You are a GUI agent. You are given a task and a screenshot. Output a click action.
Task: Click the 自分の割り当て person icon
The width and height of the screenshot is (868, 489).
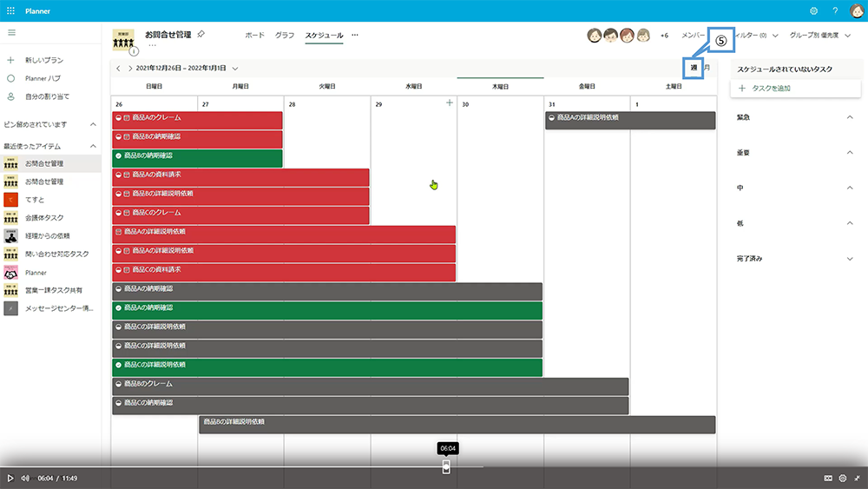pos(10,96)
